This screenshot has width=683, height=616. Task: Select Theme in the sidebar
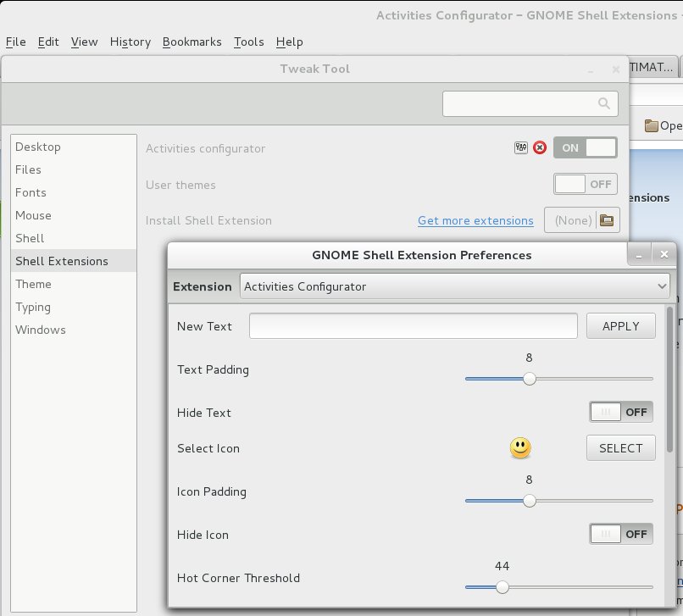coord(33,284)
